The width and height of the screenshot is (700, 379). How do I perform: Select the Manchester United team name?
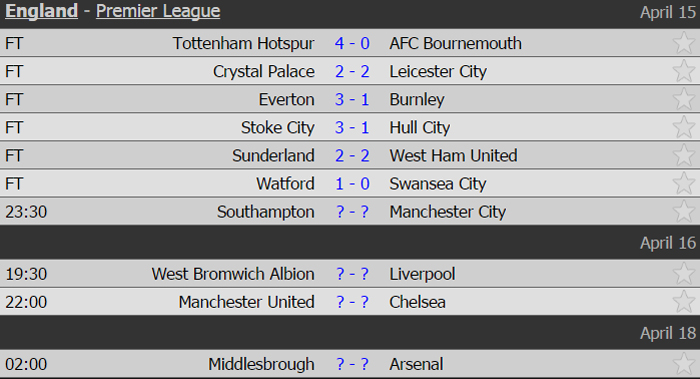click(x=246, y=302)
